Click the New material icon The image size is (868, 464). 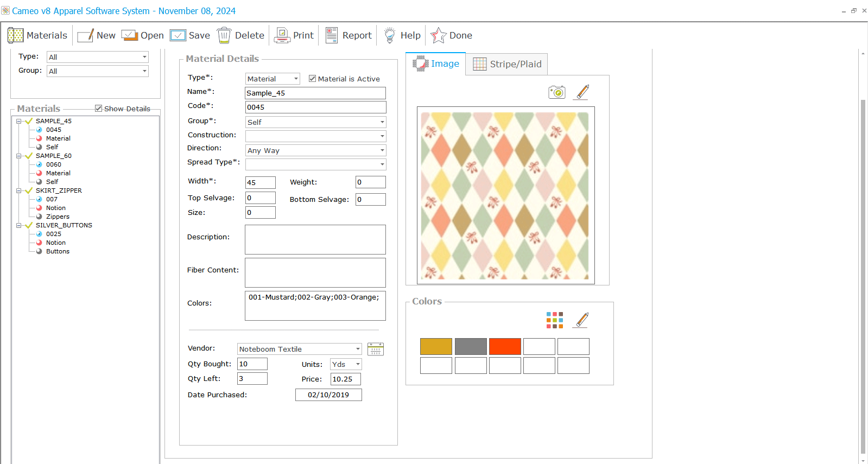pos(86,35)
